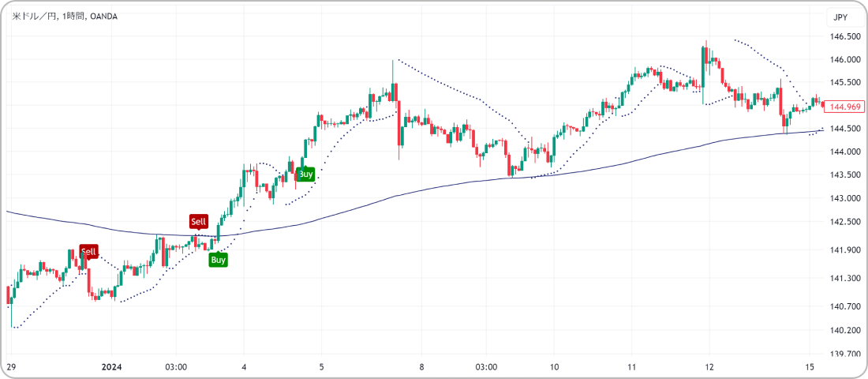The width and height of the screenshot is (868, 379).
Task: Select the date label 12 on time axis
Action: (x=709, y=367)
